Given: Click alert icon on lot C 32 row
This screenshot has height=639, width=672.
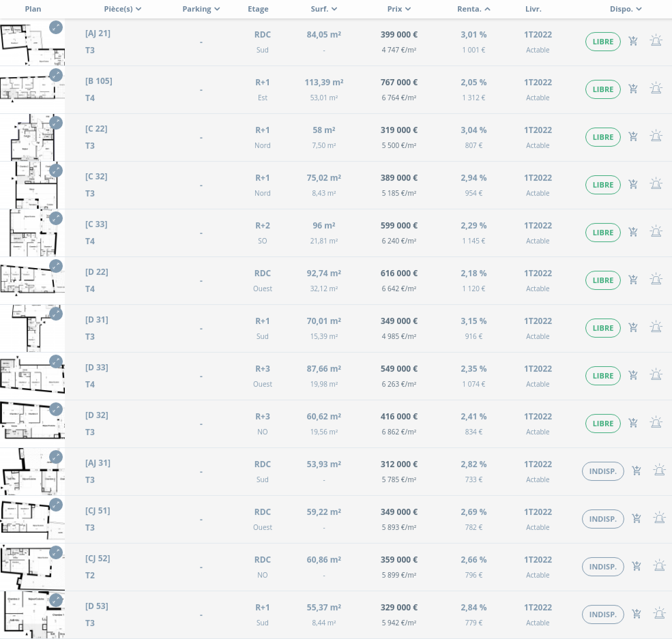Looking at the screenshot, I should coord(656,184).
